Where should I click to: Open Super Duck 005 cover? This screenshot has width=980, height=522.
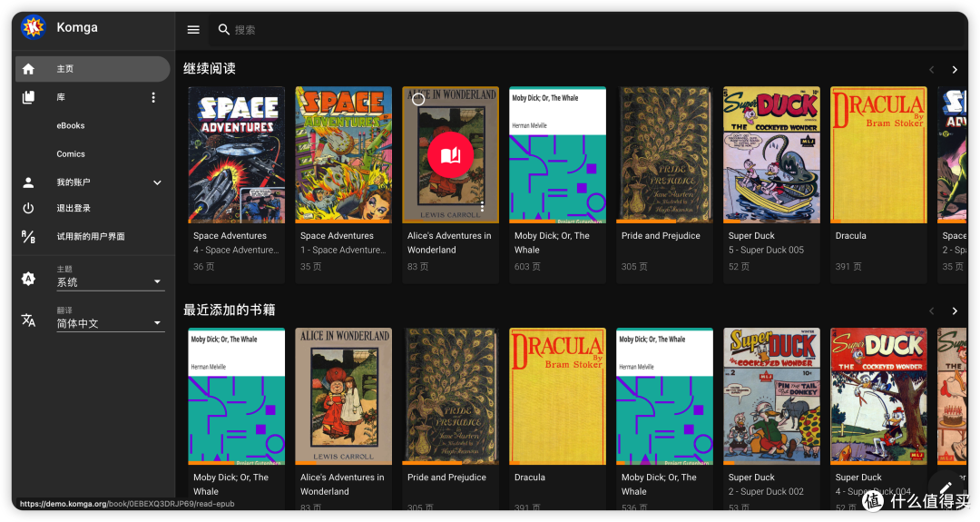771,154
